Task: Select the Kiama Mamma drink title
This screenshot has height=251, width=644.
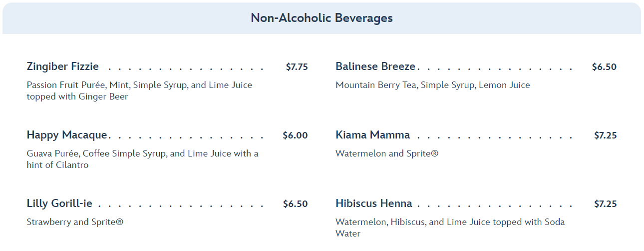Action: 372,135
